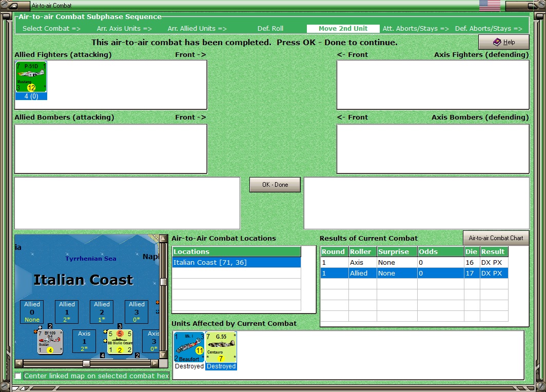Viewport: 546px width, 392px height.
Task: Click the Allied Bombers attacking box
Action: [111, 149]
